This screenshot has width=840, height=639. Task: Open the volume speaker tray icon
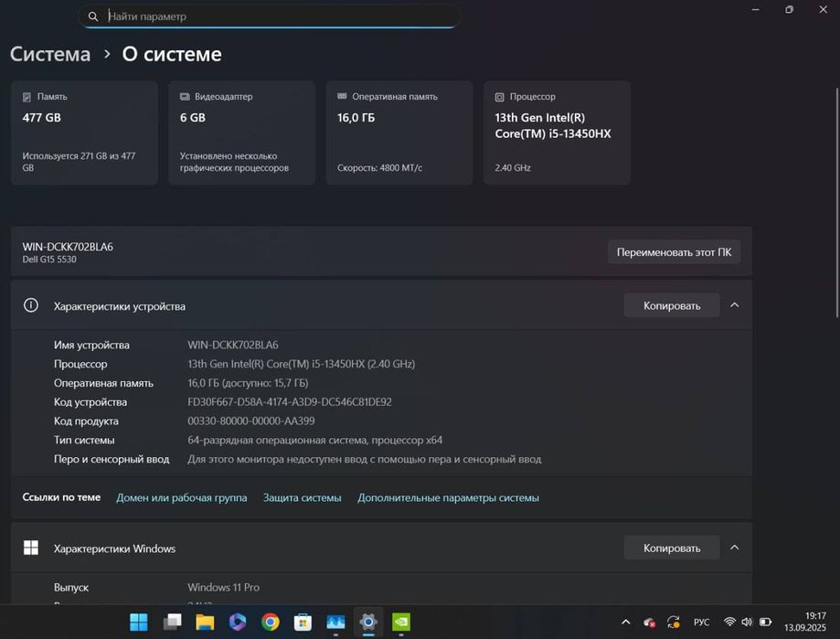747,622
